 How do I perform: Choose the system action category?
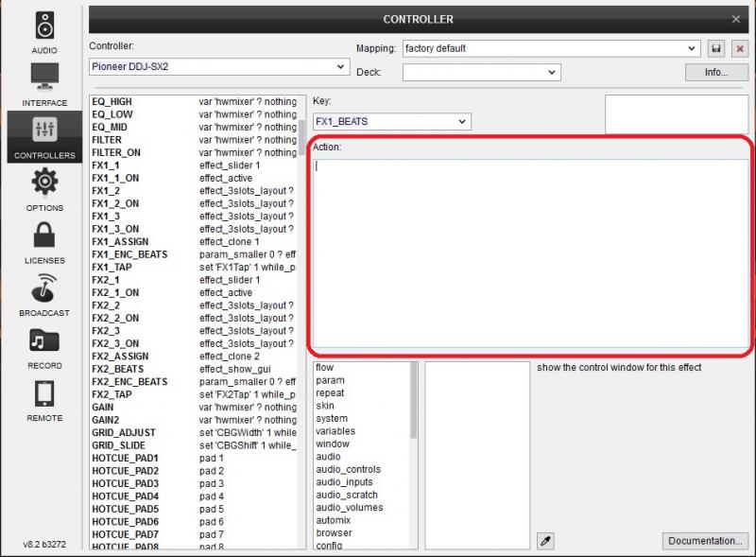coord(362,419)
